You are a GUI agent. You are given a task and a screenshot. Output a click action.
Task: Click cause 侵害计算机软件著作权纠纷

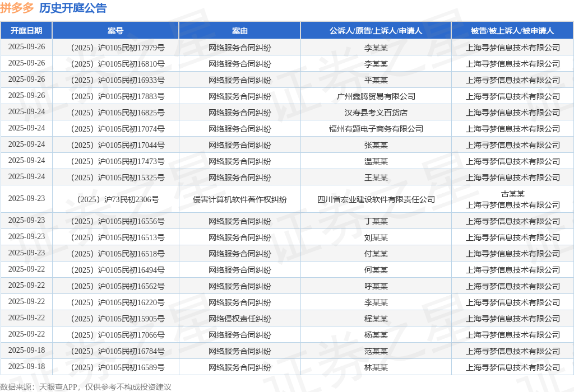(240, 199)
